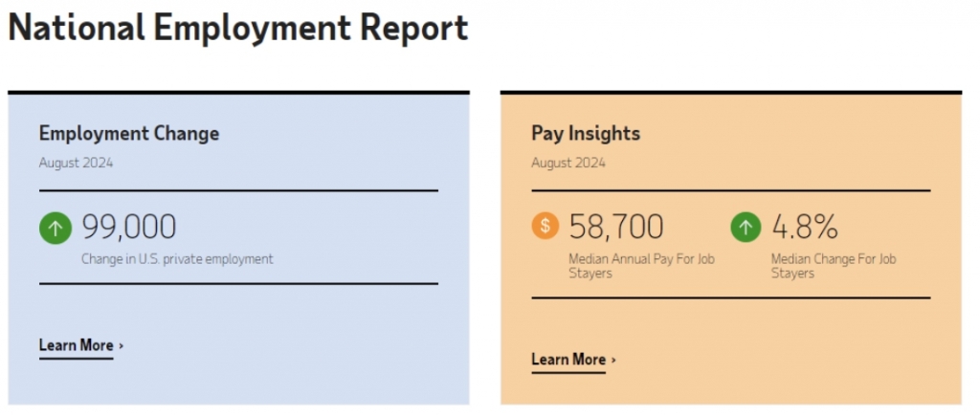
Task: Select the Pay Insights card title
Action: tap(586, 133)
